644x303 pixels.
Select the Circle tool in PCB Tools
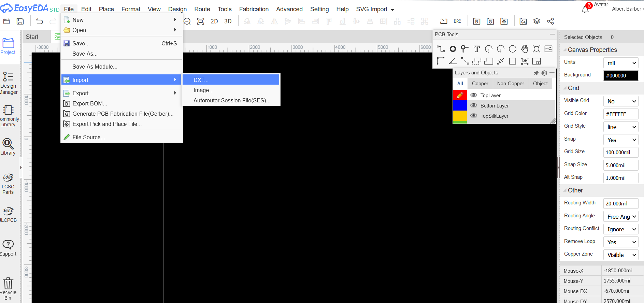[x=513, y=49]
